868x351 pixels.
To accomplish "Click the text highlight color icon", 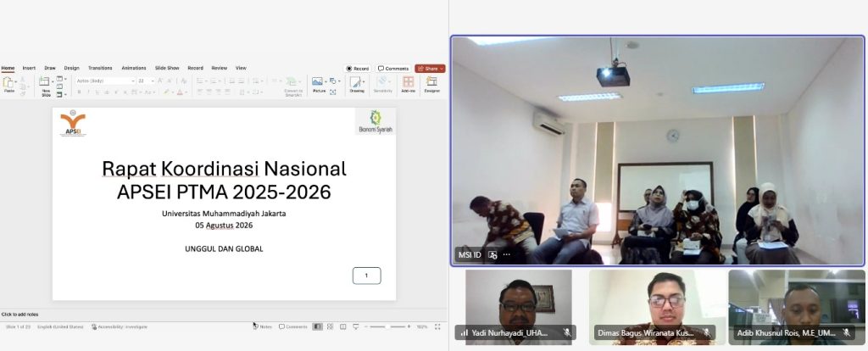I will click(166, 92).
